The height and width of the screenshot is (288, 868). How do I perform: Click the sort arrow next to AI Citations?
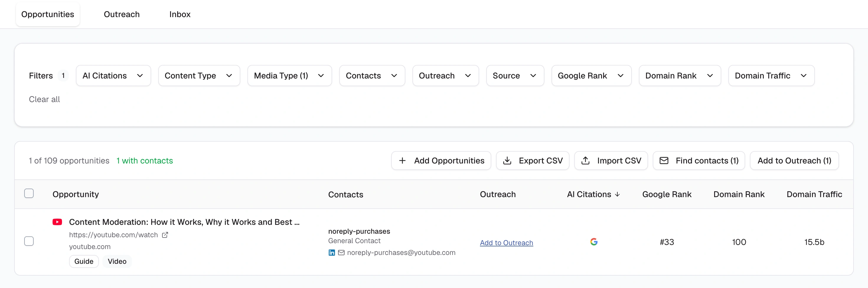pyautogui.click(x=617, y=194)
